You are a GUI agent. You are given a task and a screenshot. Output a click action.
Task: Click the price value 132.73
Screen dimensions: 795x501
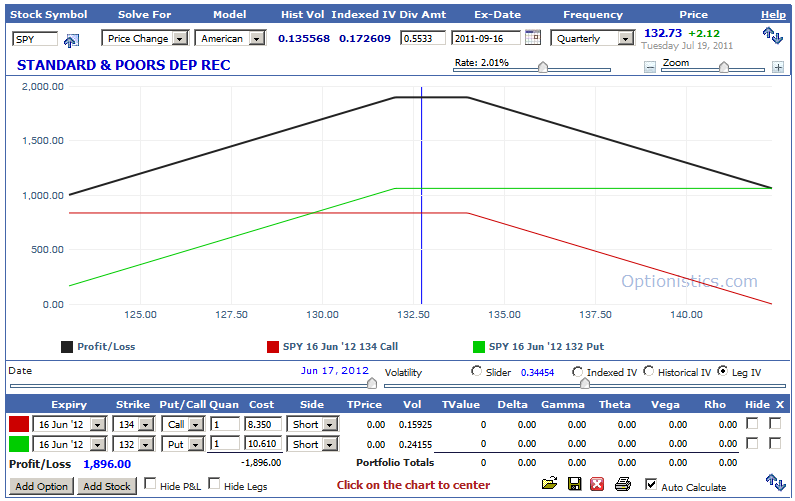pos(663,33)
